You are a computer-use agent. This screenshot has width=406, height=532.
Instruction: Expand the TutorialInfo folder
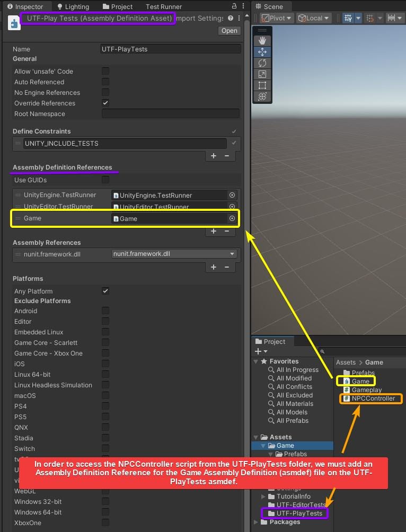(x=263, y=496)
